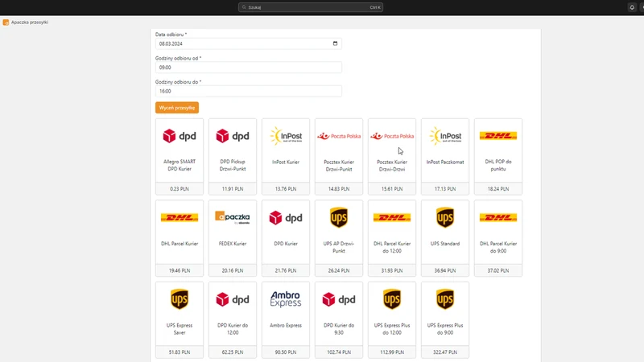
Task: Choose UPS Express Plus do 12:00 logo
Action: [x=392, y=298]
